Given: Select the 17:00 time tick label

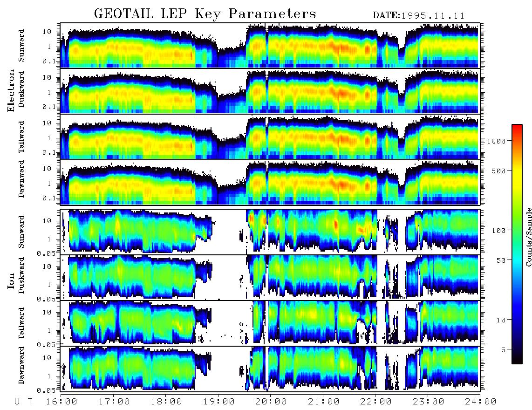Looking at the screenshot, I should click(114, 402).
